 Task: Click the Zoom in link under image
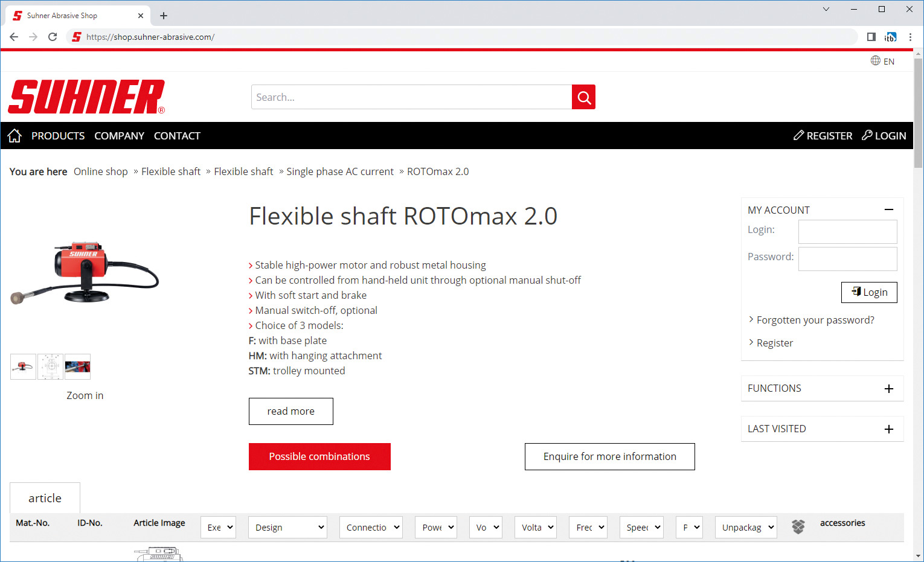point(85,395)
